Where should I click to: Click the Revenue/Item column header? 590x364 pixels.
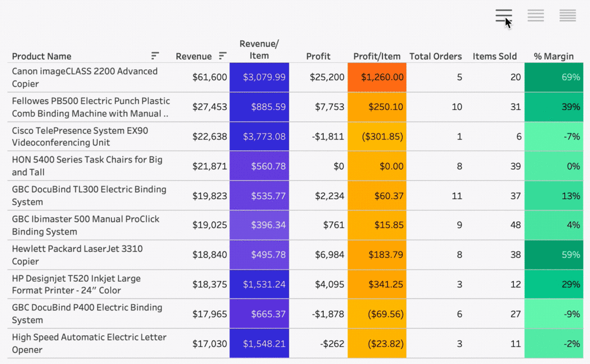click(x=259, y=50)
